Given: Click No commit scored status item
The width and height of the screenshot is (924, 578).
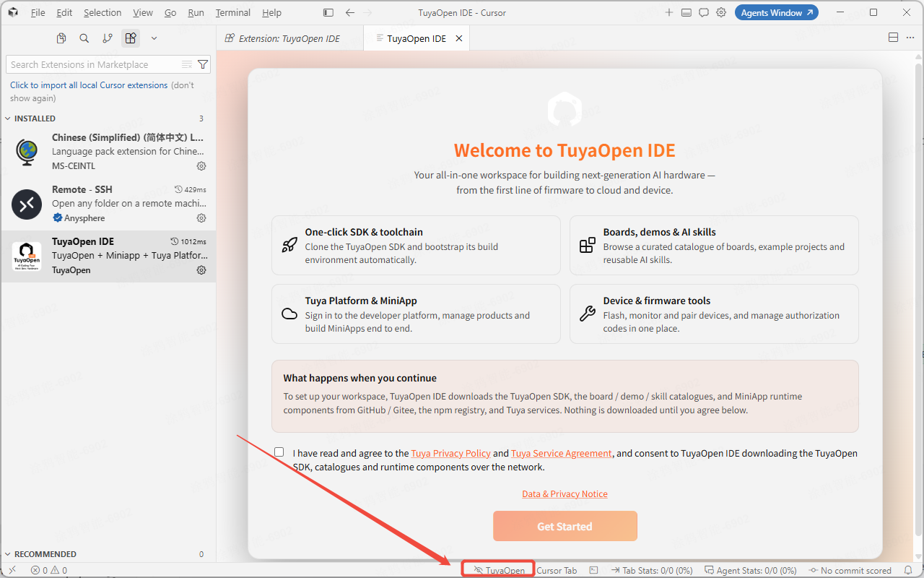Looking at the screenshot, I should click(850, 570).
